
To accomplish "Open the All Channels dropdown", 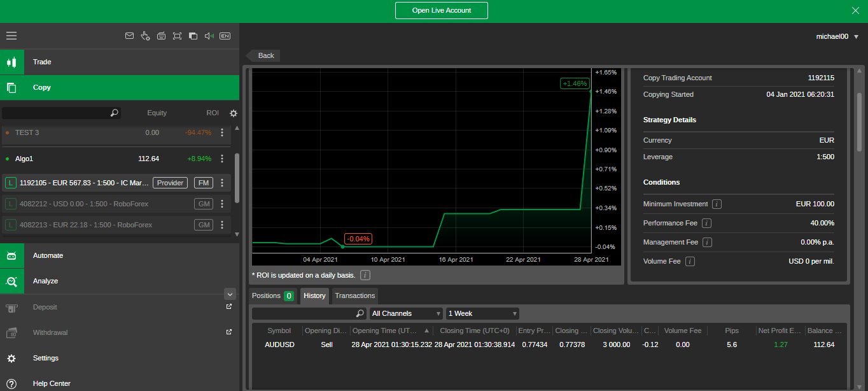I will coord(406,313).
